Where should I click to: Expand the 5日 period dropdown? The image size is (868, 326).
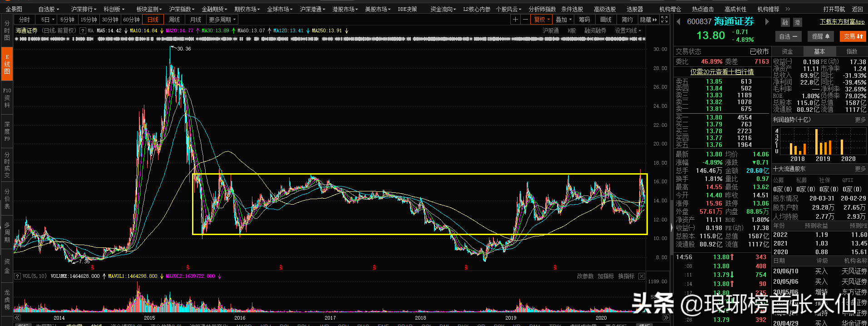[x=47, y=20]
